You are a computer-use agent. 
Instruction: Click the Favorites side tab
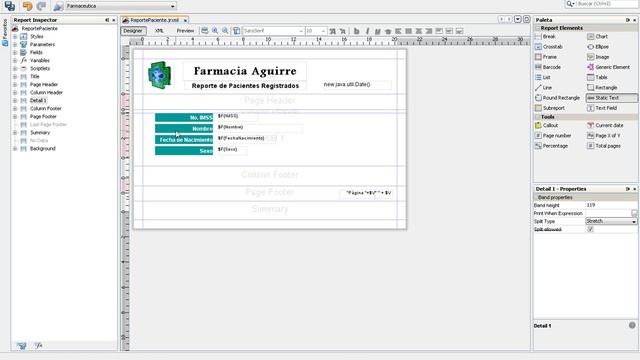pyautogui.click(x=5, y=32)
